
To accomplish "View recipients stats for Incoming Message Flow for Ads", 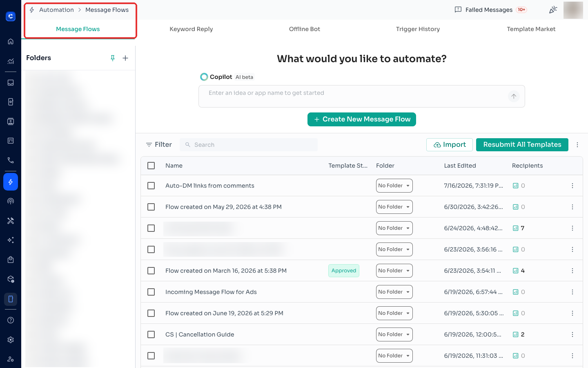I will coord(516,292).
